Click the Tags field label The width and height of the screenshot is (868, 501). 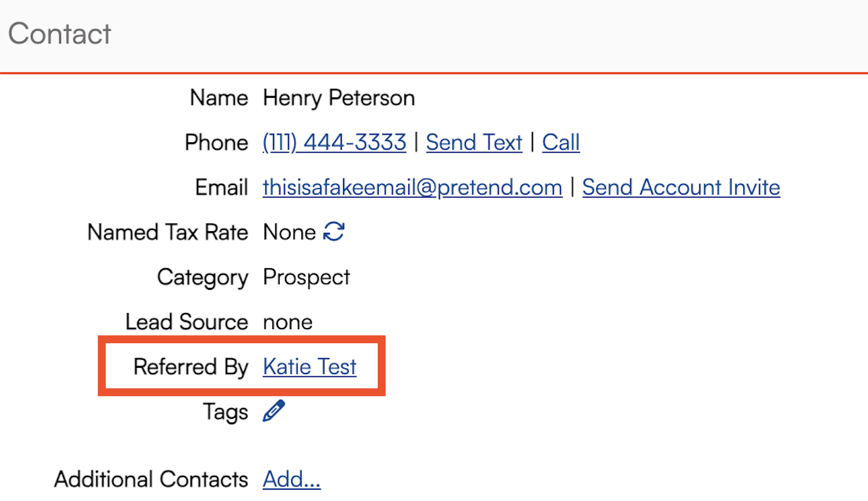[x=225, y=412]
